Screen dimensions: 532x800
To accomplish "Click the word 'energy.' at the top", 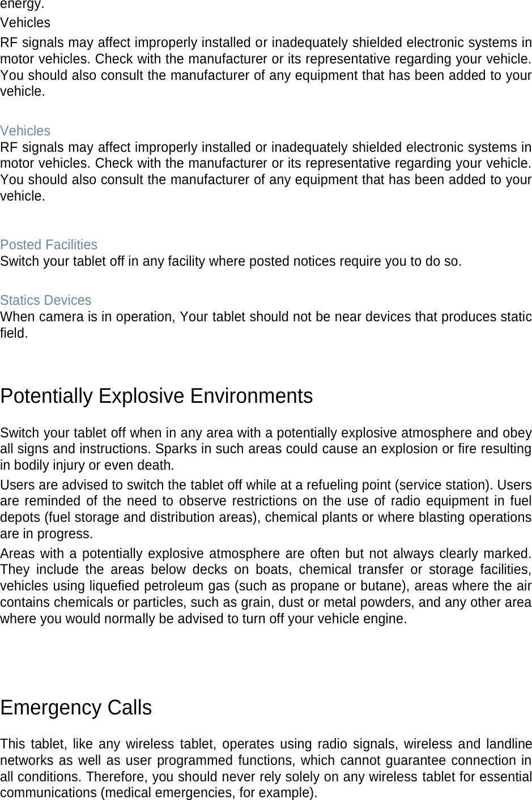I will pyautogui.click(x=22, y=5).
